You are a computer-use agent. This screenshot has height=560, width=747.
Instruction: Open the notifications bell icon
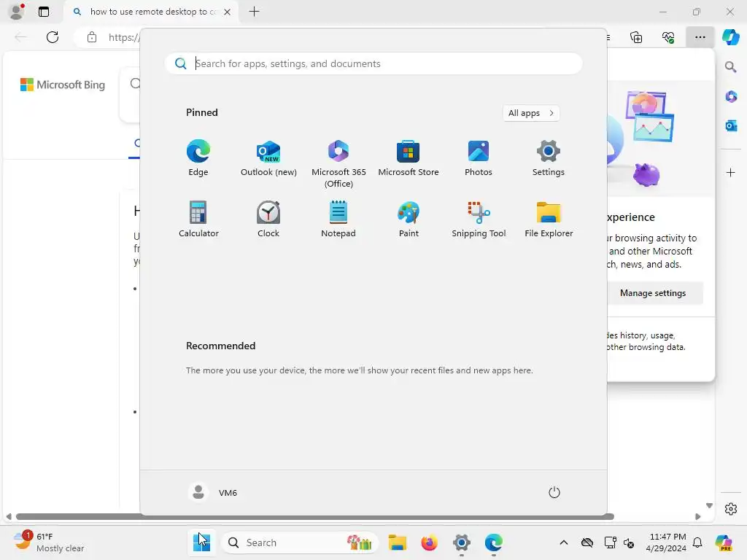pyautogui.click(x=697, y=542)
